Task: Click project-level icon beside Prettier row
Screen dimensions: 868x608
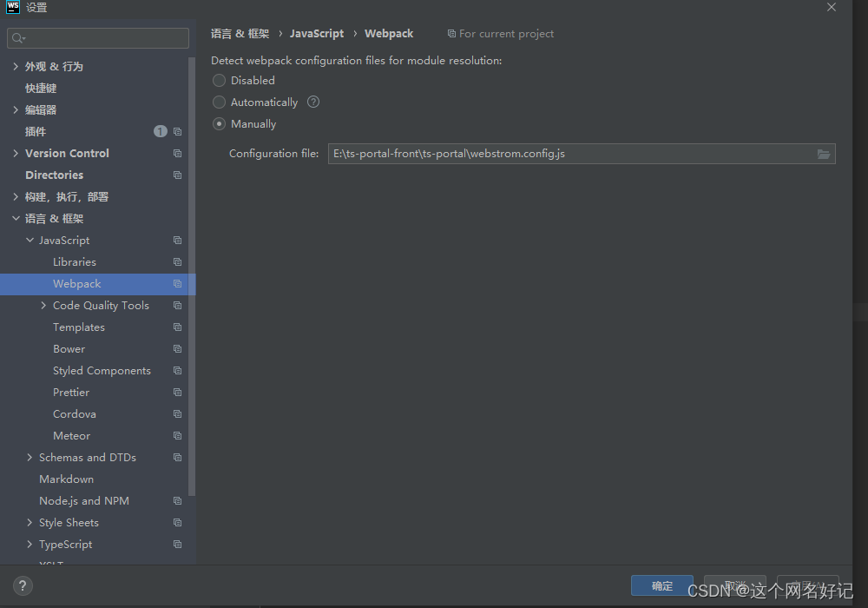Action: 177,392
